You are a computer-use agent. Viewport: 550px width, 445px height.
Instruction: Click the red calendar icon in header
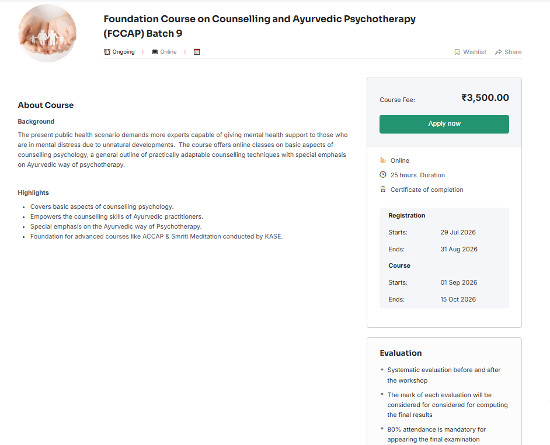pos(197,52)
